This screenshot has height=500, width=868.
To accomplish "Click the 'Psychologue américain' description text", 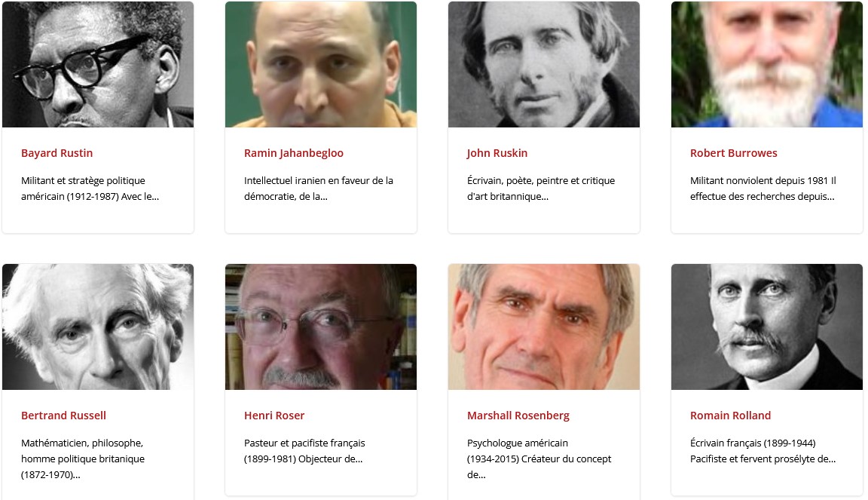I will (539, 459).
